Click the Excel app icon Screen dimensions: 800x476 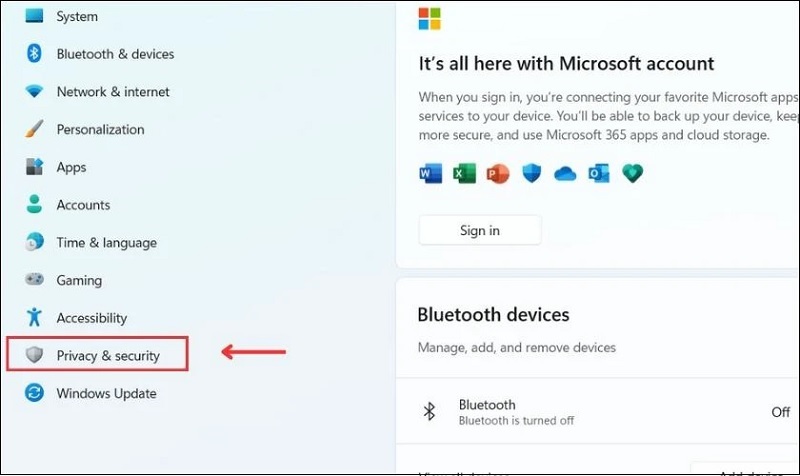click(x=464, y=173)
